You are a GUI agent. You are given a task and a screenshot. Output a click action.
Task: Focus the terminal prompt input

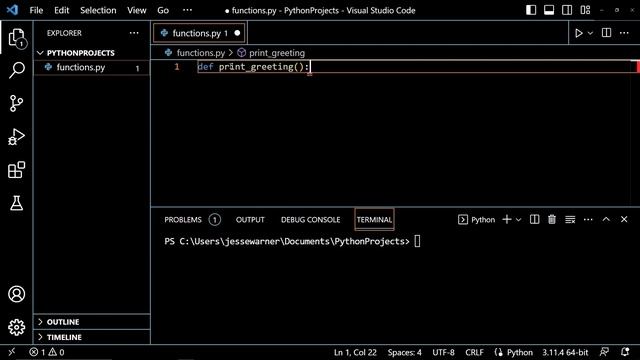pyautogui.click(x=417, y=241)
